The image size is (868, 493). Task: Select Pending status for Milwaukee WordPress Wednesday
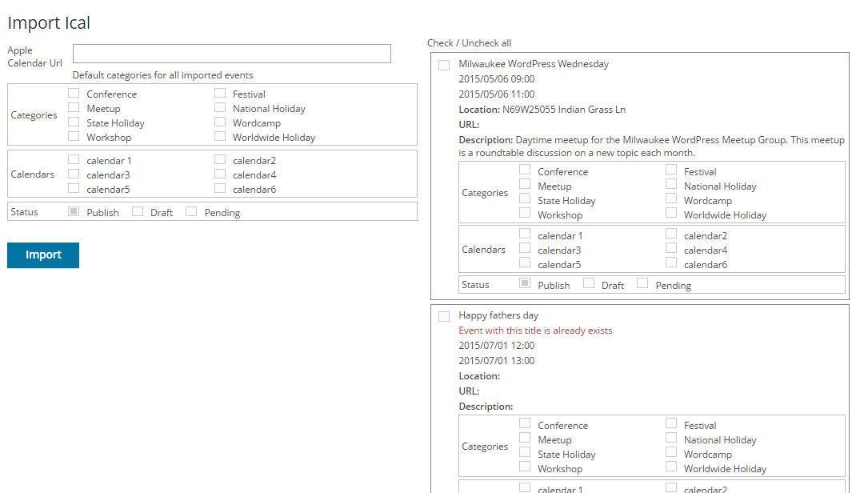click(642, 283)
